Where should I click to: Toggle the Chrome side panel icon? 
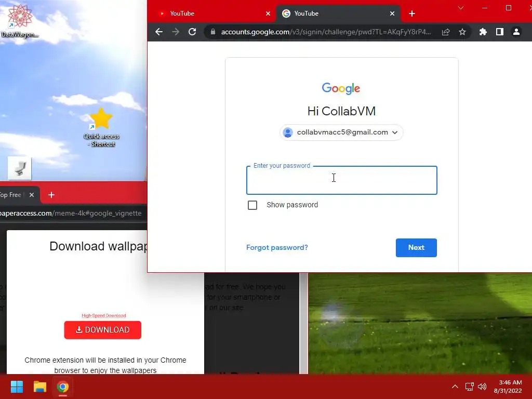click(x=499, y=32)
